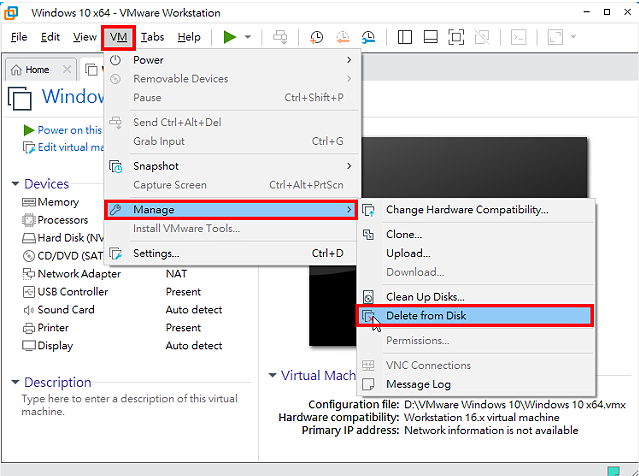Open the Edit menu
Viewport: 639px width, 476px height.
[50, 37]
